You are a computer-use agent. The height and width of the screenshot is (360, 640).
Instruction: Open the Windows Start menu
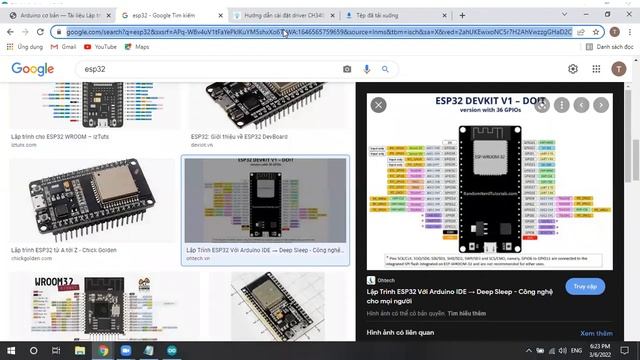(x=11, y=351)
